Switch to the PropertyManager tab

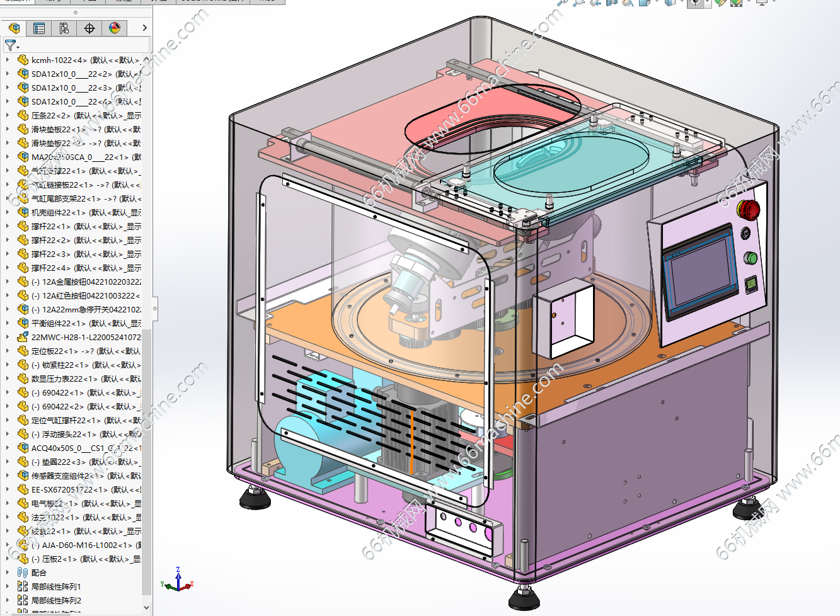[39, 28]
